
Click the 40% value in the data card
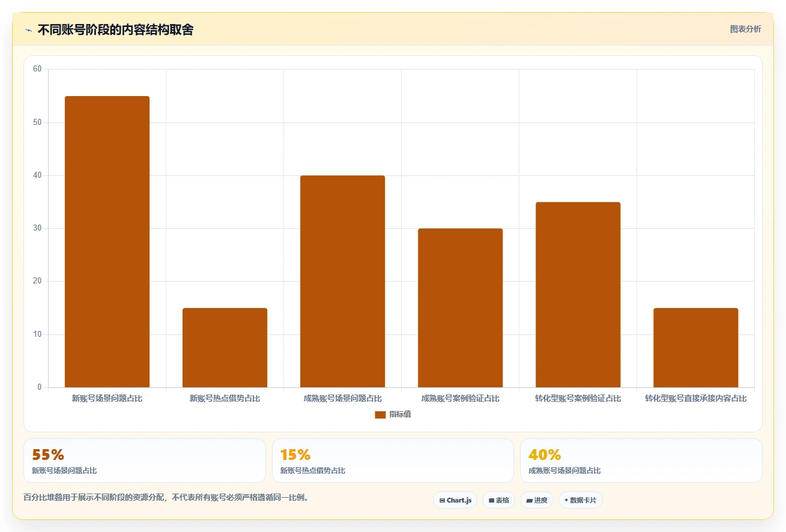point(545,455)
